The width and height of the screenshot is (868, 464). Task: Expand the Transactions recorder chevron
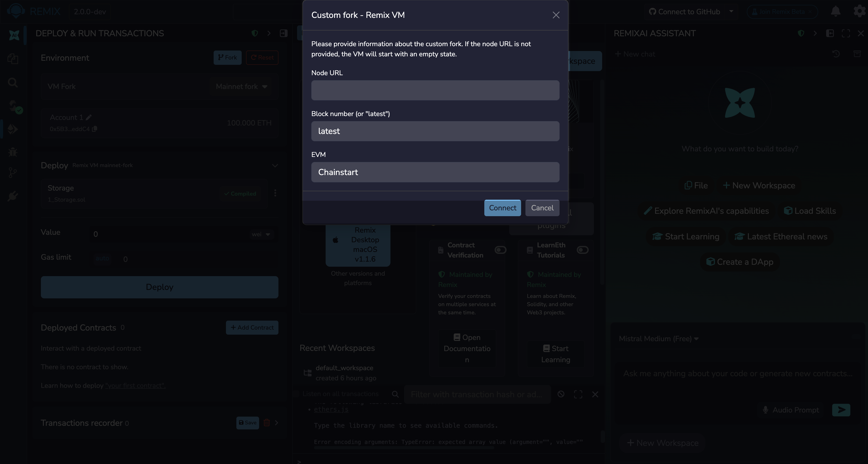[x=276, y=423]
